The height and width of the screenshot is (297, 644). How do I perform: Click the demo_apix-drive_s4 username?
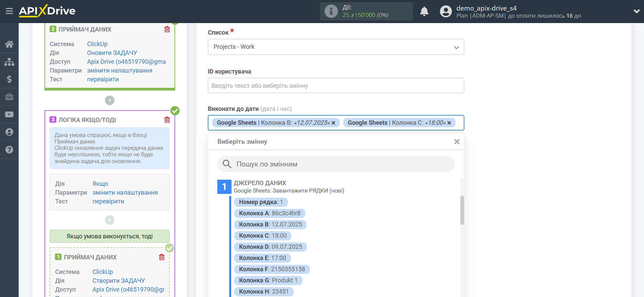point(486,8)
